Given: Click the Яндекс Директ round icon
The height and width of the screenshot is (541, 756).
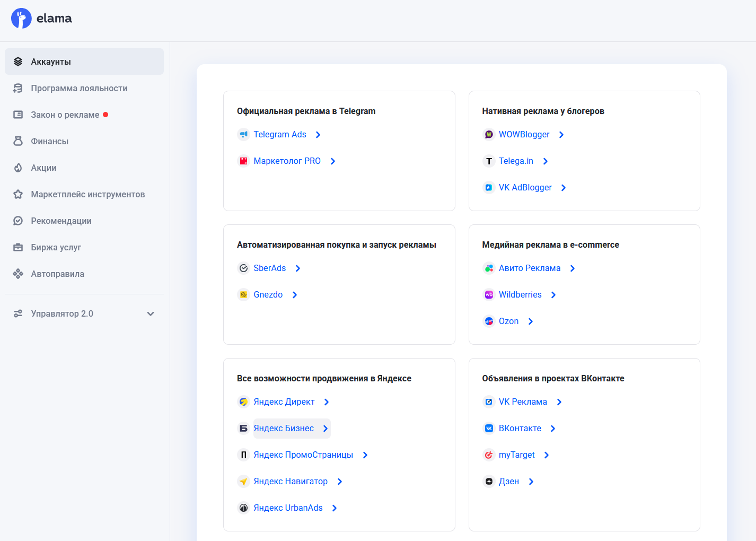Looking at the screenshot, I should click(x=243, y=402).
